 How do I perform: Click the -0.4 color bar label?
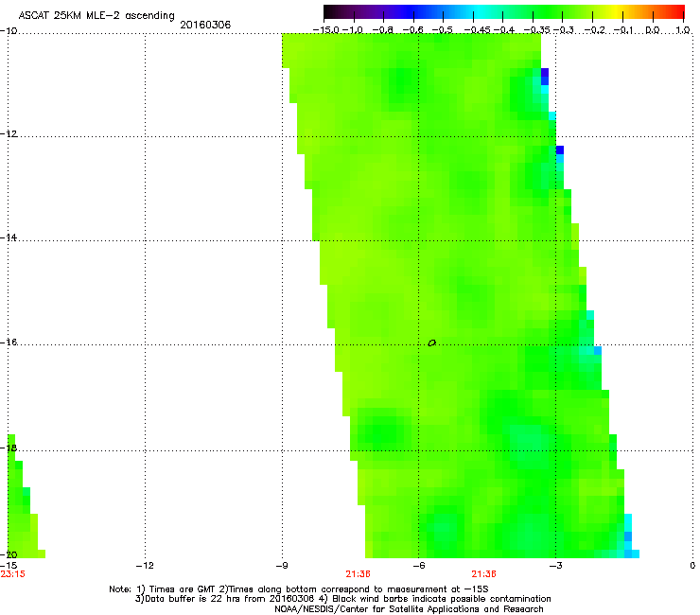[503, 30]
